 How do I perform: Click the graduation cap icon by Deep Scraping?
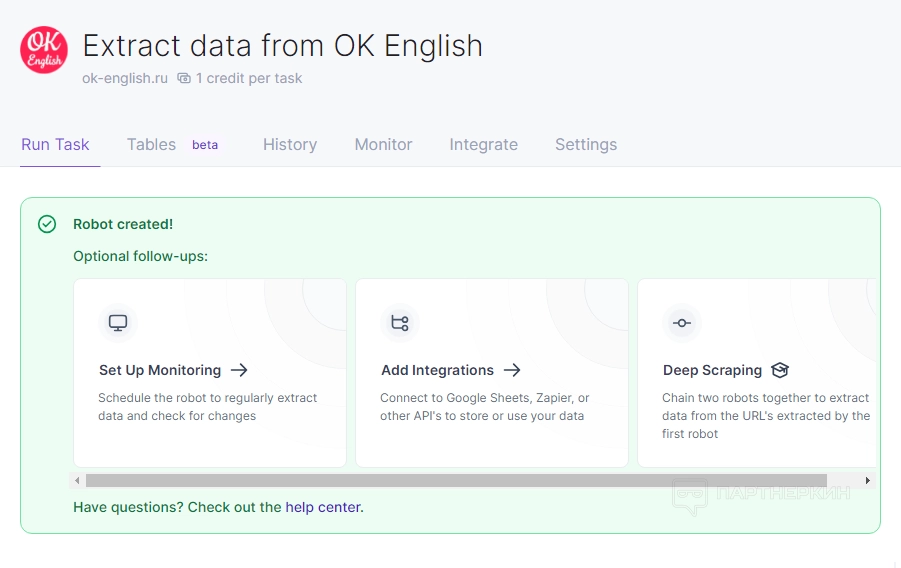(780, 370)
